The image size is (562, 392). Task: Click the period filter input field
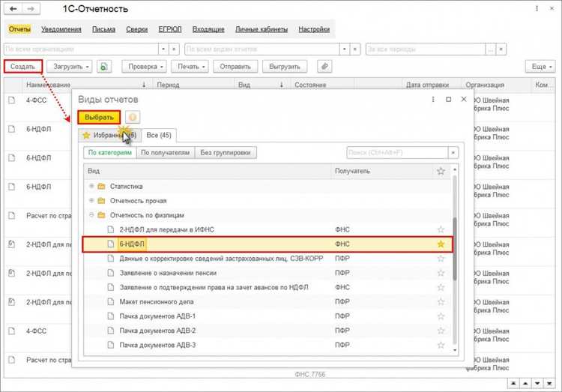[x=426, y=49]
